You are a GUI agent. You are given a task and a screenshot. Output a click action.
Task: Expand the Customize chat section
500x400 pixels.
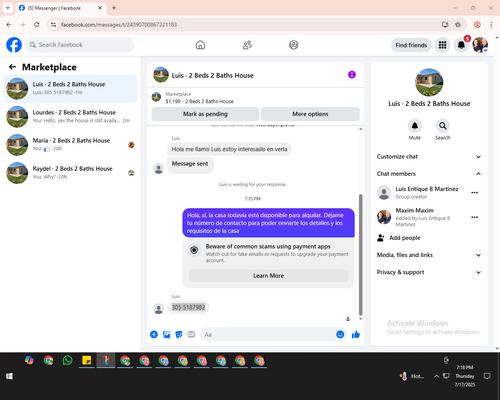tap(429, 157)
